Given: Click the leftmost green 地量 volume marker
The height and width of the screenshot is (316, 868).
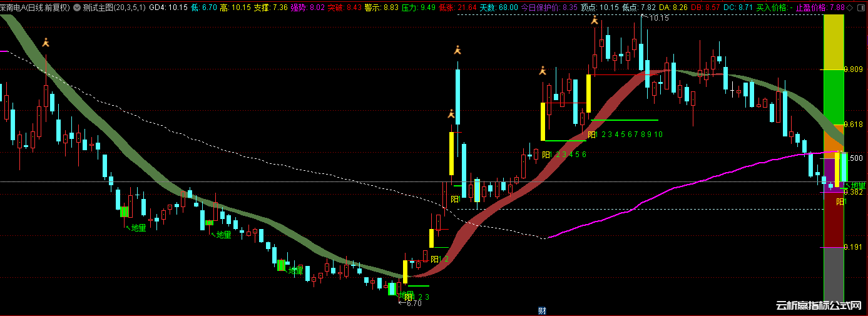Looking at the screenshot, I should (136, 228).
